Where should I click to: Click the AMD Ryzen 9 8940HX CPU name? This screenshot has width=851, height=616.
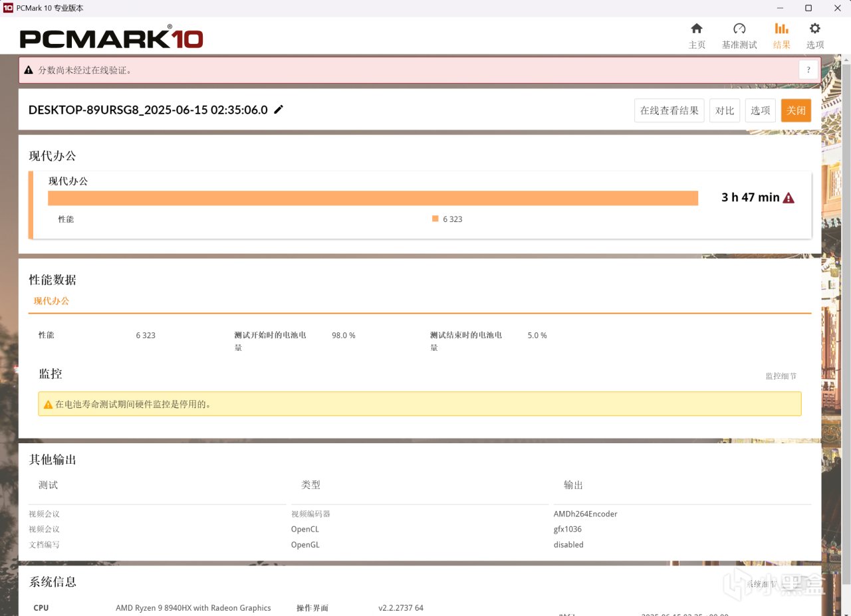[x=193, y=608]
